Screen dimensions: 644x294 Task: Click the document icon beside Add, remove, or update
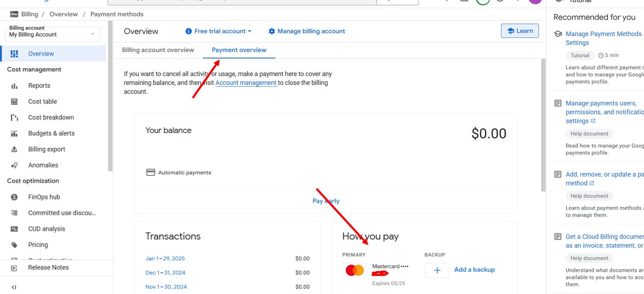tap(558, 174)
